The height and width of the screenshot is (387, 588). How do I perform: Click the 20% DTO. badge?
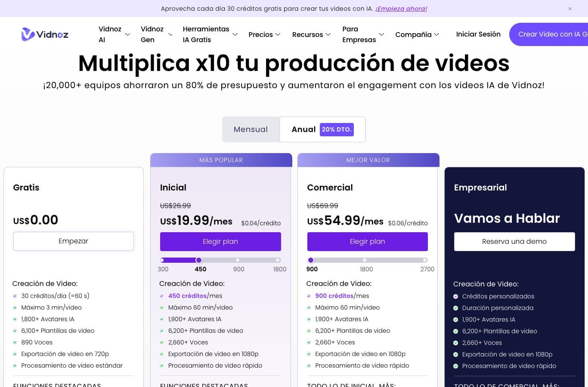337,129
